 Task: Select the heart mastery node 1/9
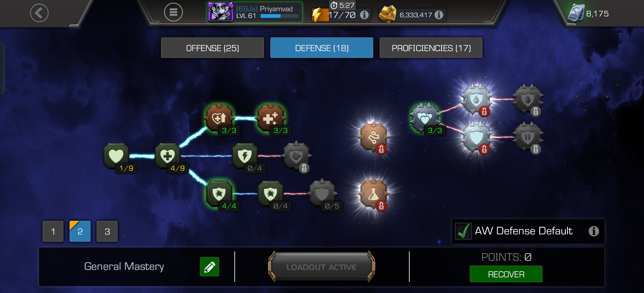point(117,156)
